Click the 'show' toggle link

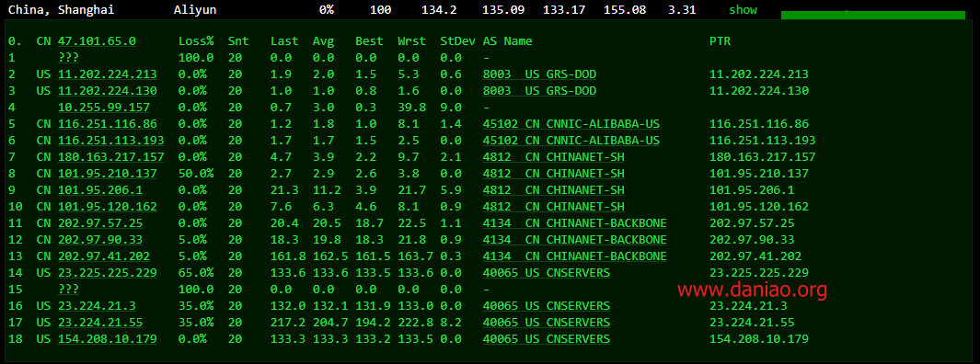click(743, 10)
